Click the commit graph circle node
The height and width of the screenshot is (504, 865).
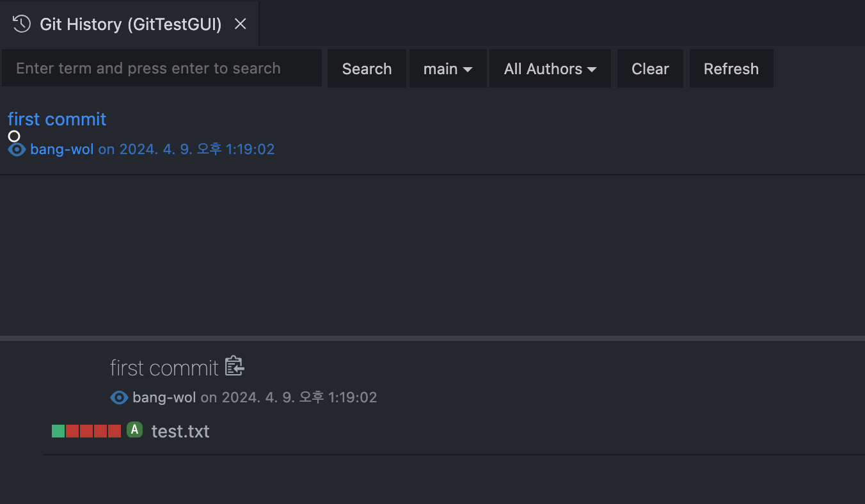point(14,136)
